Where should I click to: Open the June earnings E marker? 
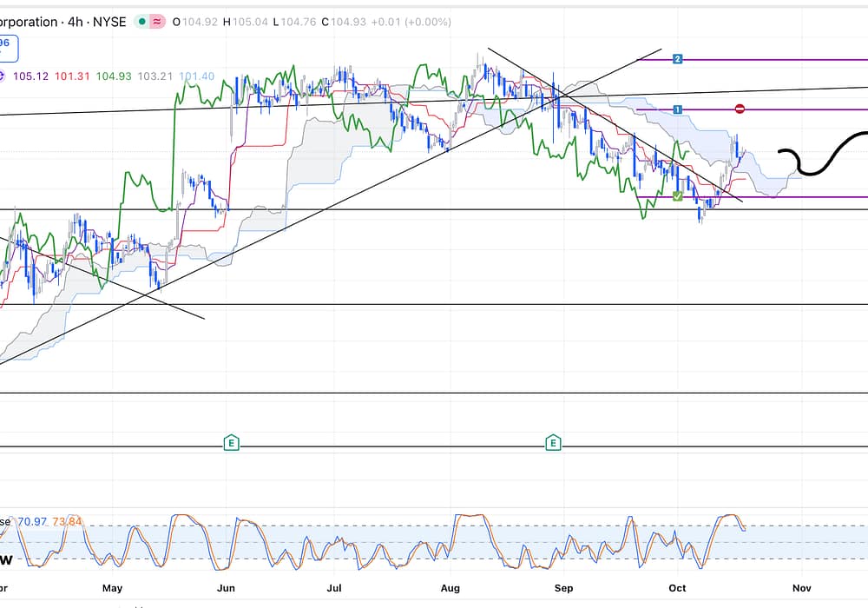point(231,443)
